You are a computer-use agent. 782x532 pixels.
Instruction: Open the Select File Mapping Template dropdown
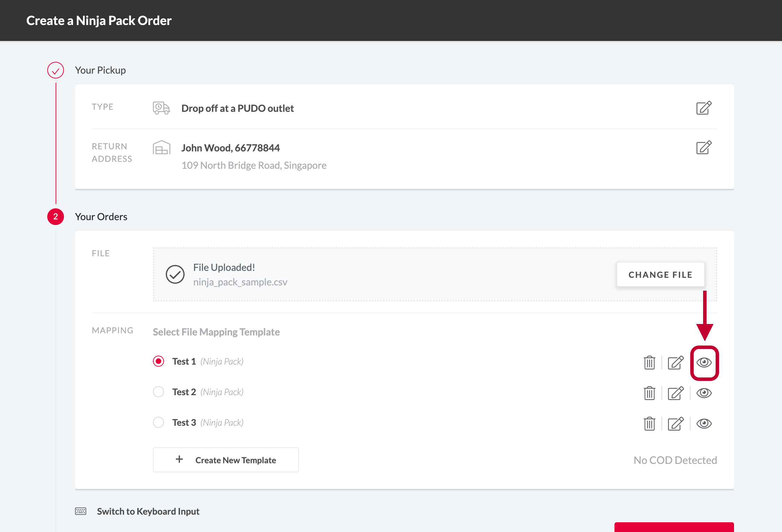[216, 331]
